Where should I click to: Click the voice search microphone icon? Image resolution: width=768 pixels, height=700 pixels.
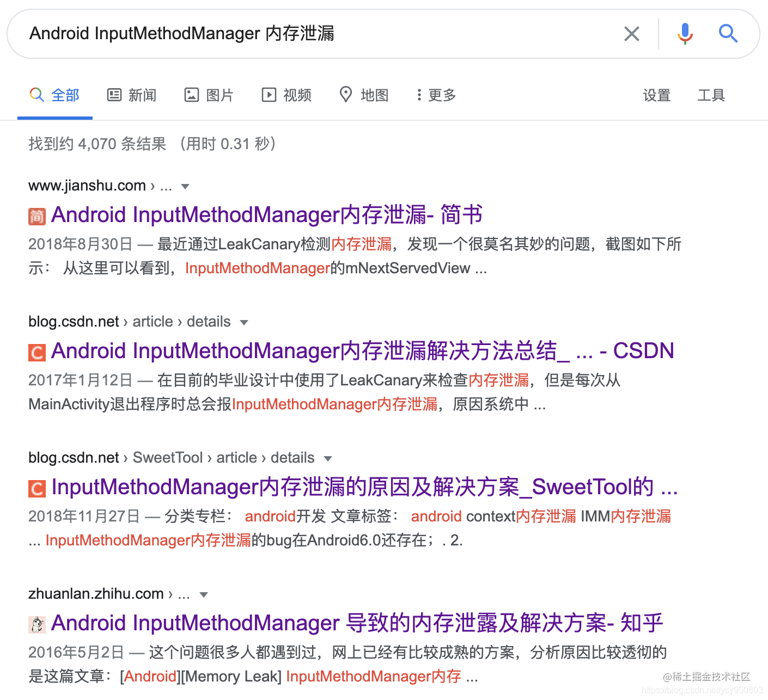tap(685, 34)
